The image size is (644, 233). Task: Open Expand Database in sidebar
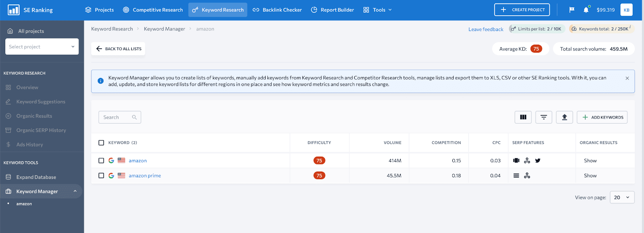[36, 177]
